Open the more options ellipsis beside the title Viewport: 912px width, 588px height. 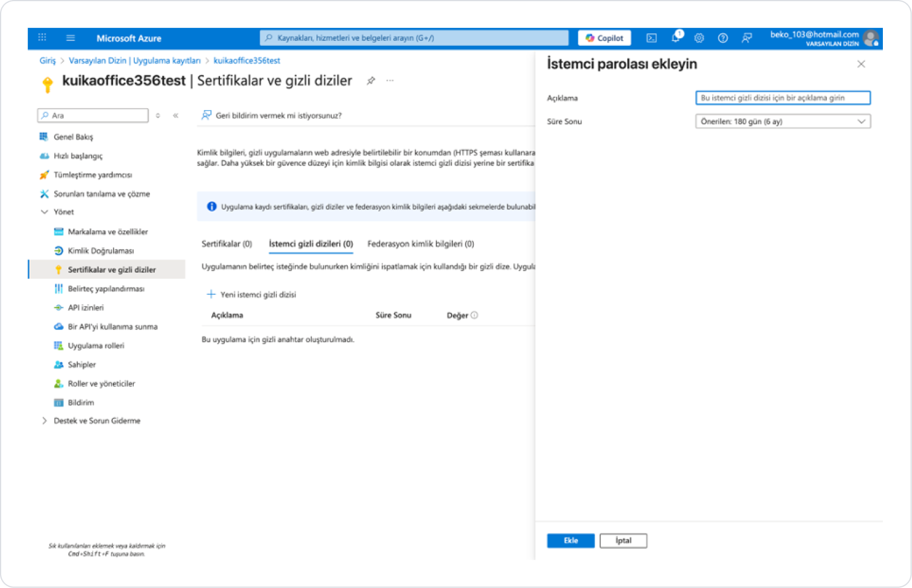click(390, 80)
